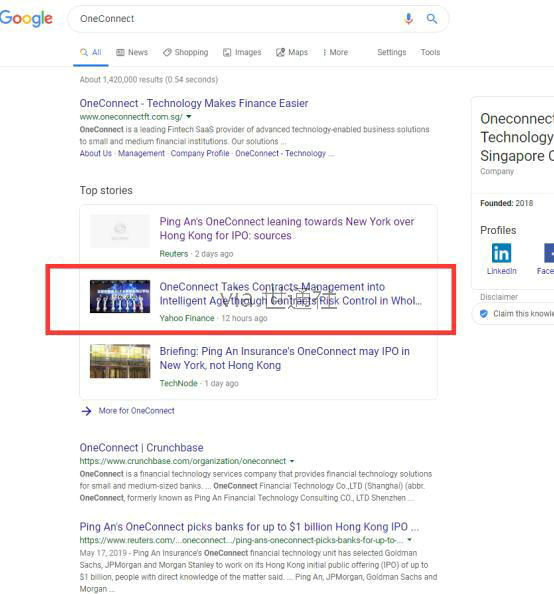
Task: Click the 'Yahoo Finance' source label
Action: pos(187,318)
